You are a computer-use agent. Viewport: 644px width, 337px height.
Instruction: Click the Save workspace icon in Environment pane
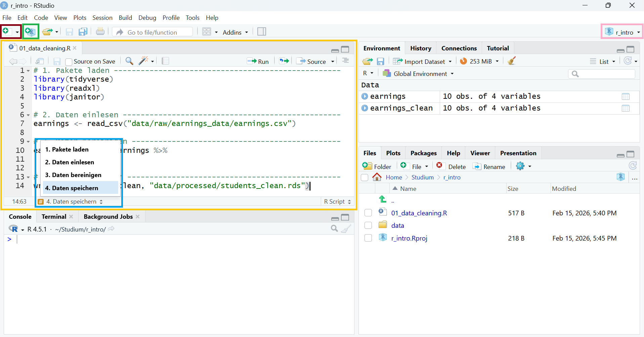tap(380, 61)
